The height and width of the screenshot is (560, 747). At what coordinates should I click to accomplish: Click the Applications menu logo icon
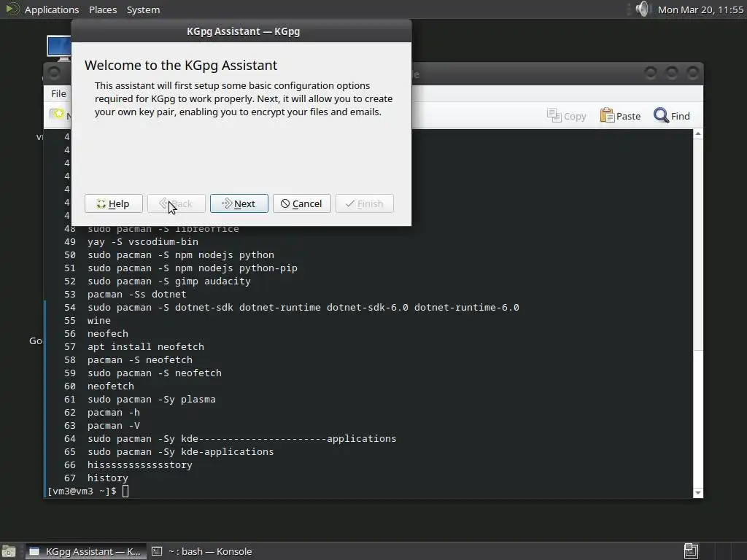tap(12, 9)
